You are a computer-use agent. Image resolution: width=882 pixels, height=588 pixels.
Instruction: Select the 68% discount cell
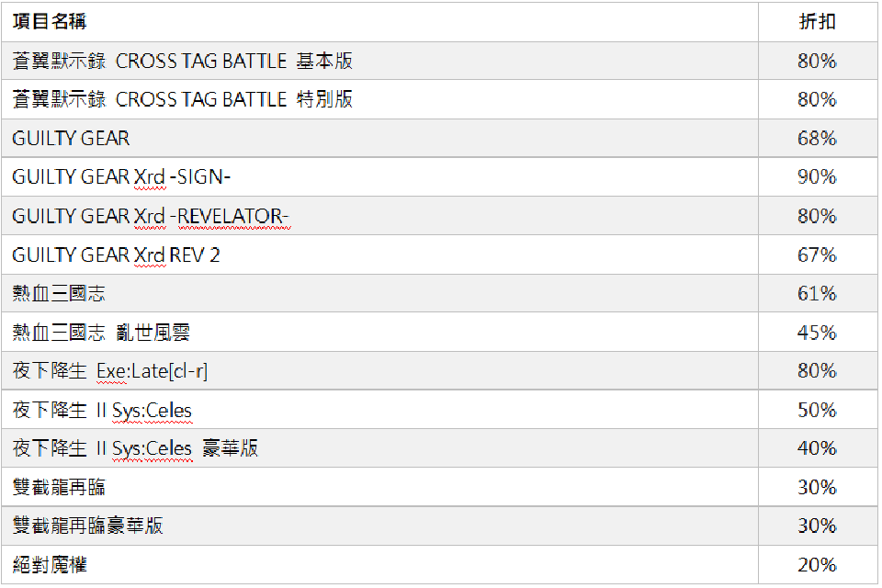(x=817, y=139)
